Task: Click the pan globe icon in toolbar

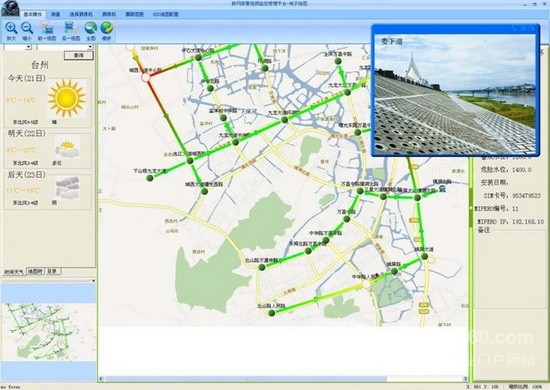Action: (x=107, y=28)
